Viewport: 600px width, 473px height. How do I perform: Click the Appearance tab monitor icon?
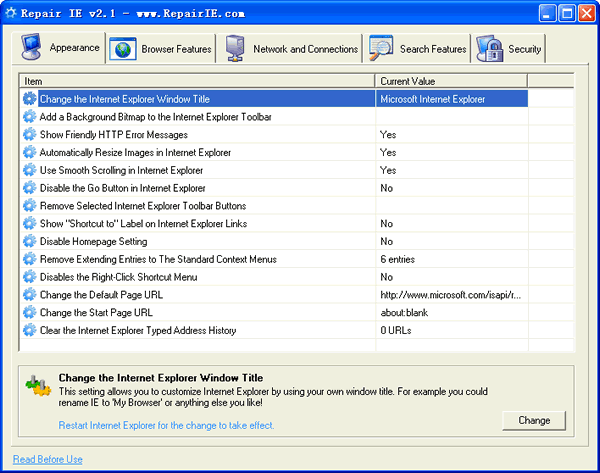point(31,47)
